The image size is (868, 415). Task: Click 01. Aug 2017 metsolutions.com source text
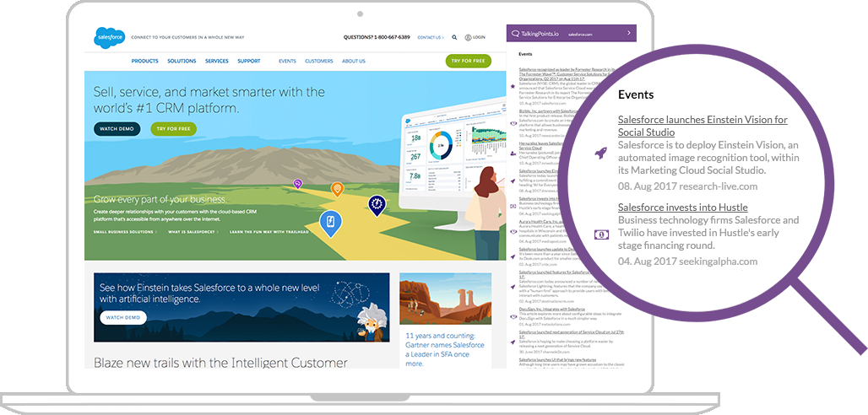click(544, 324)
